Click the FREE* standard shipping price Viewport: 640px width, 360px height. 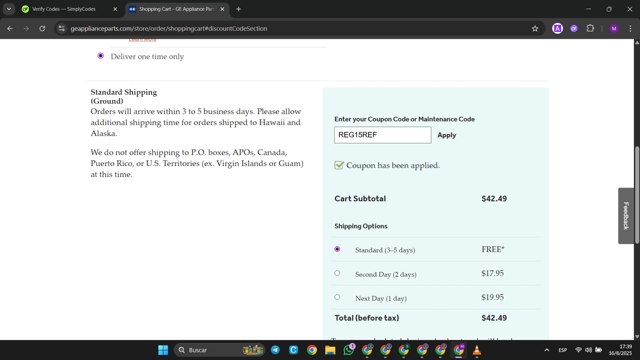493,249
